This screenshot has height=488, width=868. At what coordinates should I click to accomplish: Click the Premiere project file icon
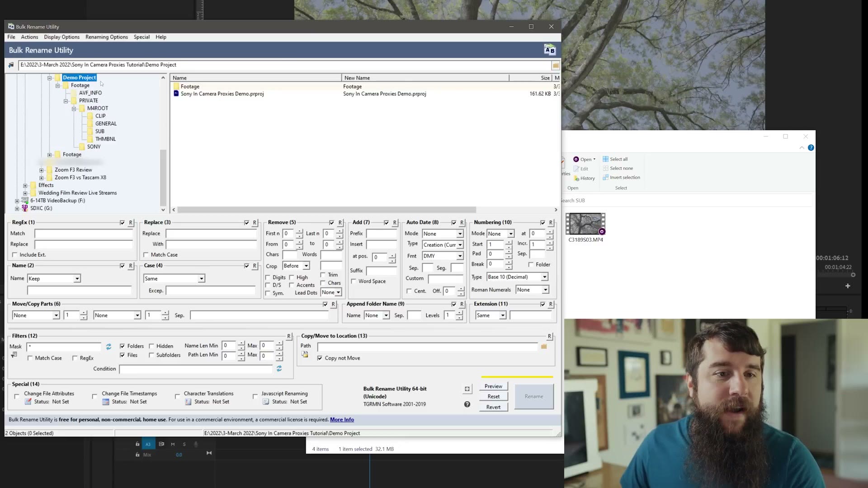coord(176,94)
